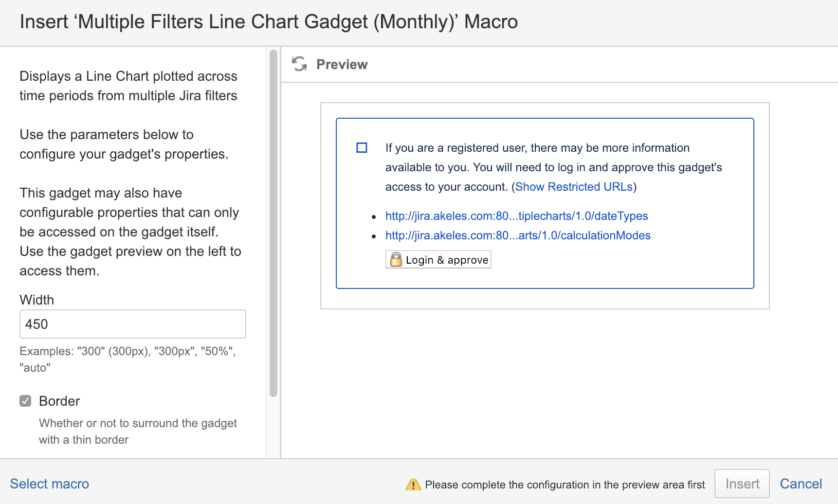Click the padlock icon on Login & approve

(396, 259)
